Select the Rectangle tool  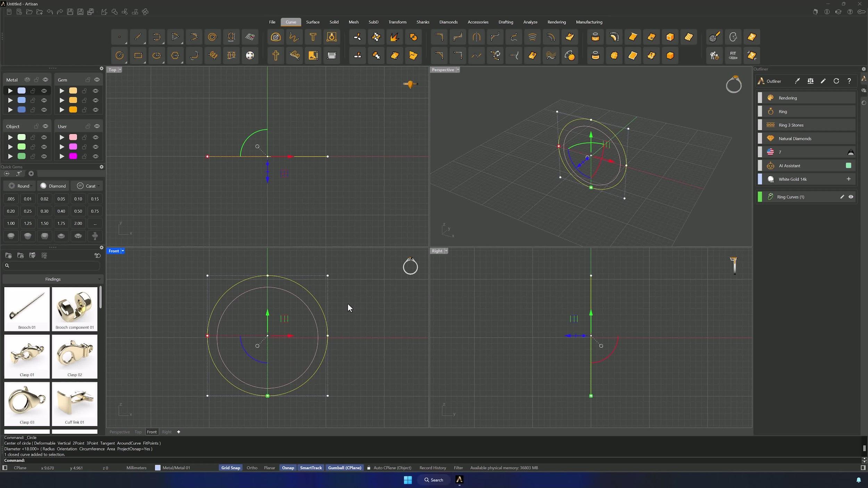pos(138,56)
